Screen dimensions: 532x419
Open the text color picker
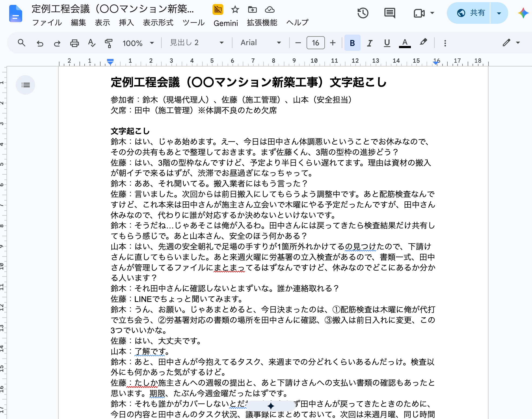[405, 43]
